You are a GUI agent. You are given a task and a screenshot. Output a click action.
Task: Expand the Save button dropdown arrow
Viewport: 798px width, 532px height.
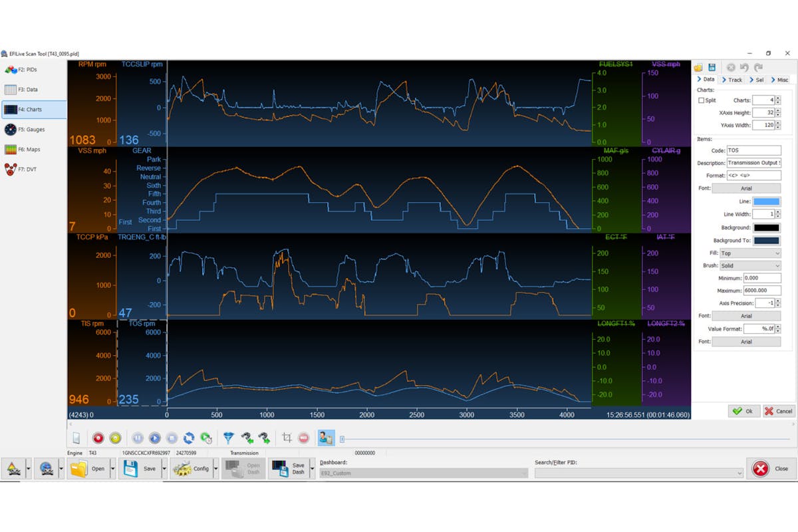click(164, 469)
